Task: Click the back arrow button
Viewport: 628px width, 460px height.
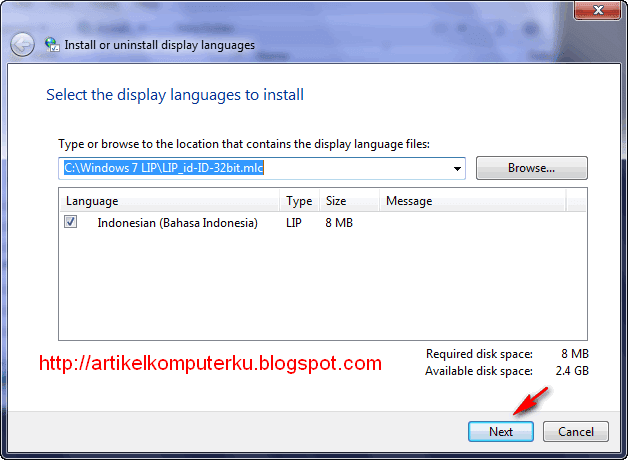Action: (x=22, y=44)
